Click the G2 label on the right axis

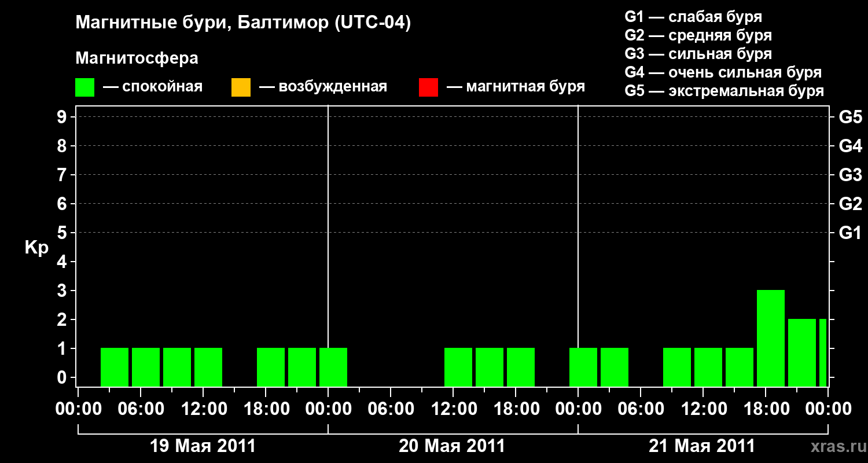coord(850,204)
